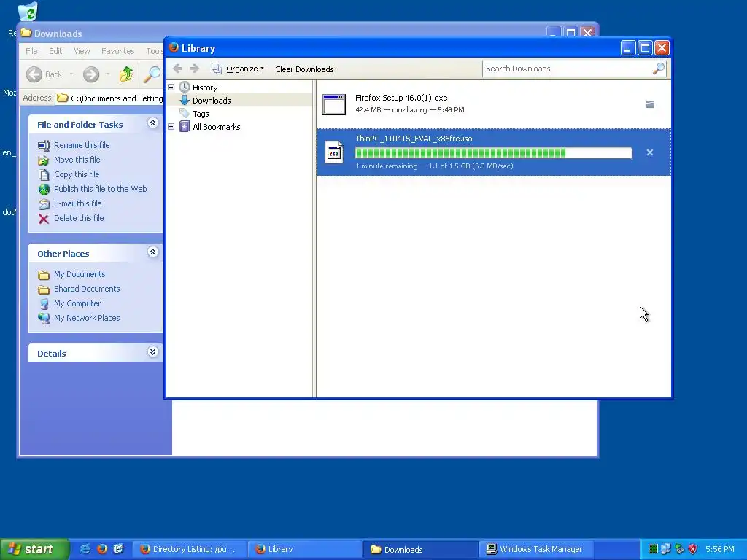The height and width of the screenshot is (560, 747).
Task: Click the Library back arrow
Action: 177,69
